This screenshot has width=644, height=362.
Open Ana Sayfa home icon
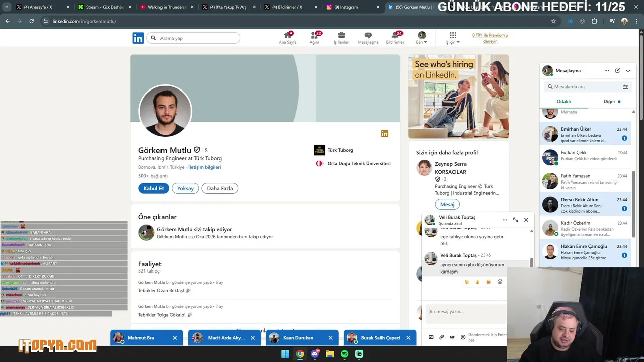tap(288, 38)
